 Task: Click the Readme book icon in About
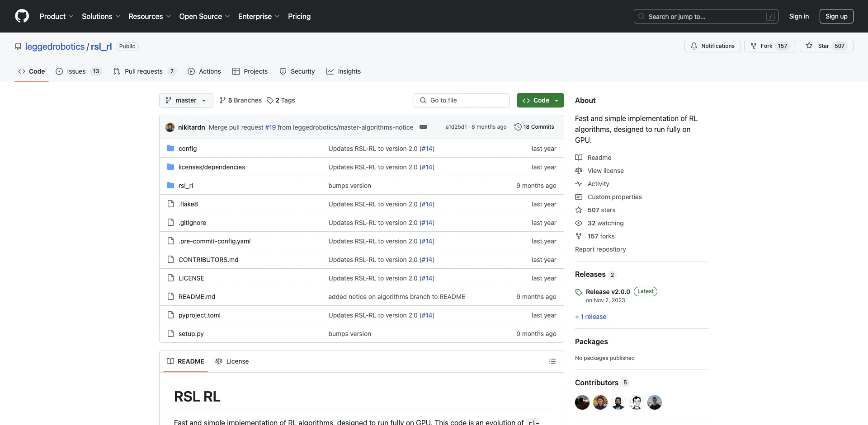point(579,158)
